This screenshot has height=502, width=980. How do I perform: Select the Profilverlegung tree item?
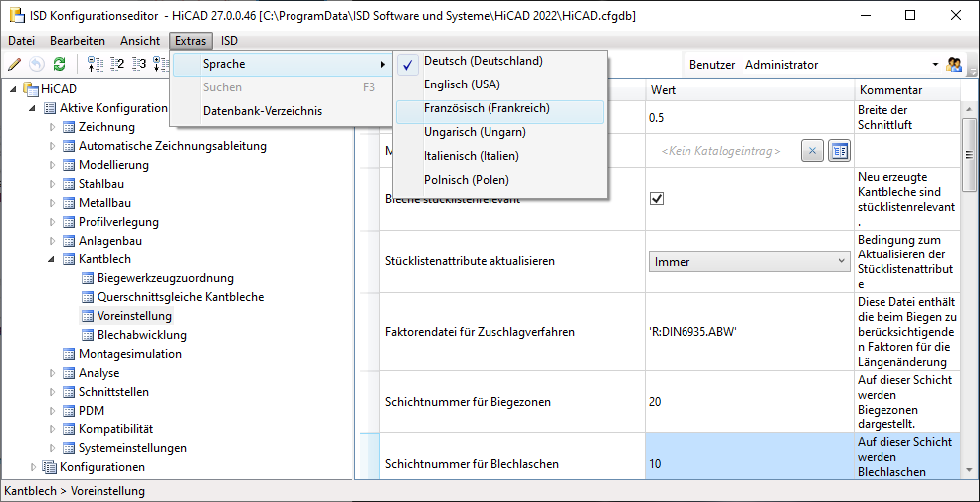click(118, 222)
